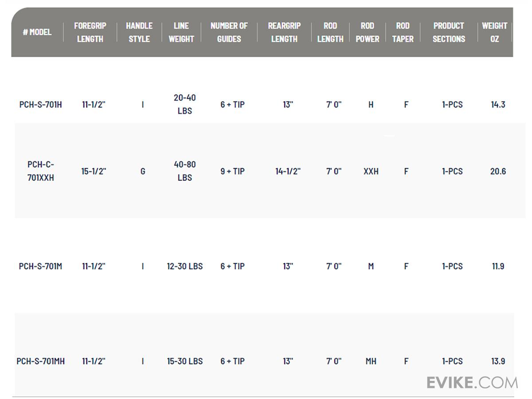Select model PCH-S-701H in the table
The image size is (532, 399).
click(41, 105)
